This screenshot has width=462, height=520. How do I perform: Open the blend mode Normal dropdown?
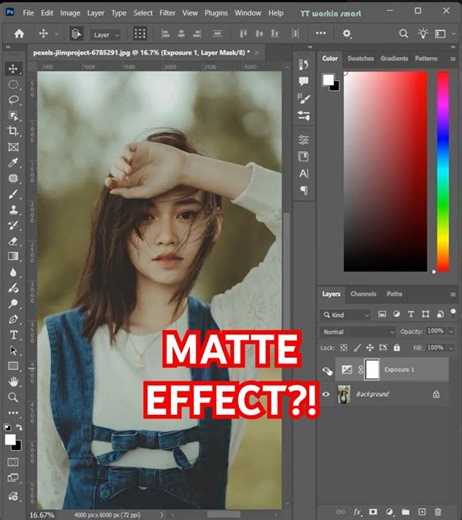(x=358, y=332)
